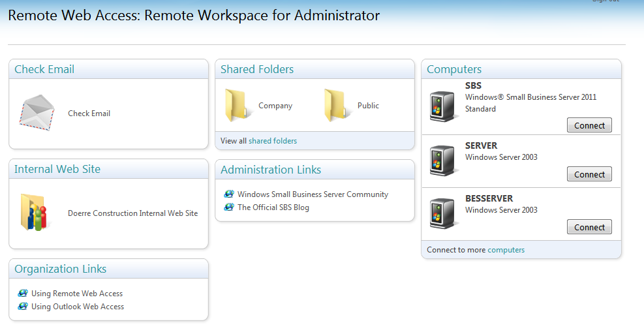Screen dimensions: 644x336
Task: Click the BESSERVER computer name
Action: (x=489, y=198)
